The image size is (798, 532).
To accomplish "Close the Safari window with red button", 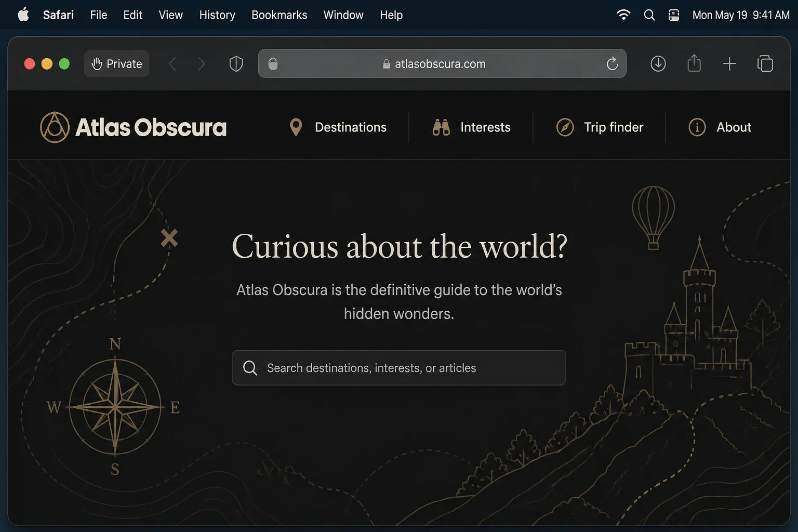I will tap(30, 64).
